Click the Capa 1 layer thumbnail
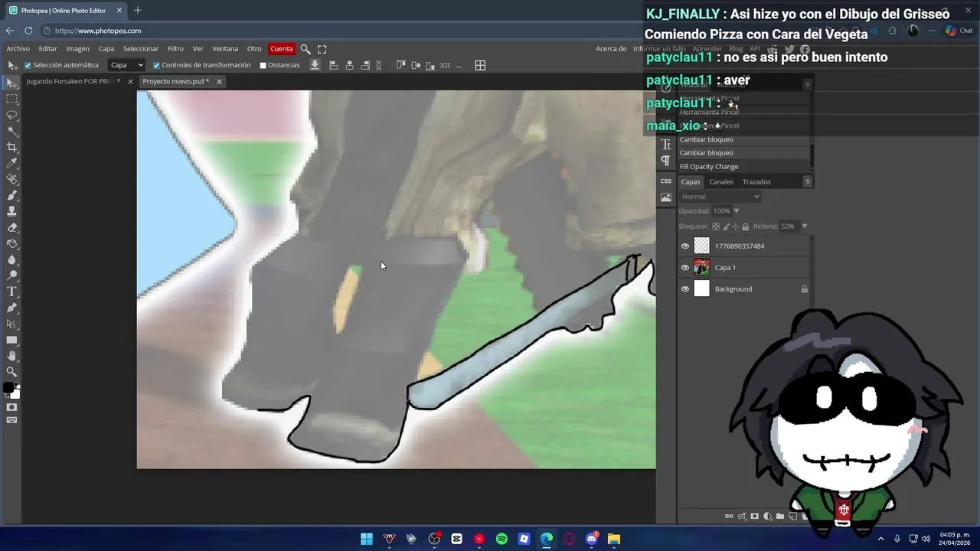Image resolution: width=980 pixels, height=551 pixels. pos(702,268)
